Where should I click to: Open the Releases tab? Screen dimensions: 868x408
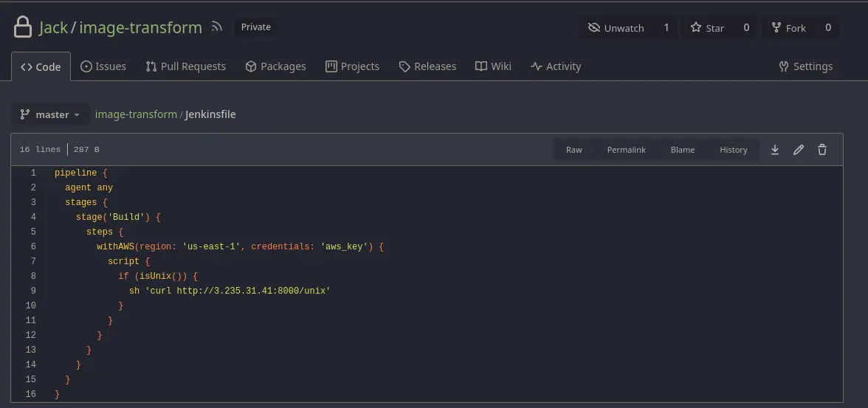click(427, 66)
